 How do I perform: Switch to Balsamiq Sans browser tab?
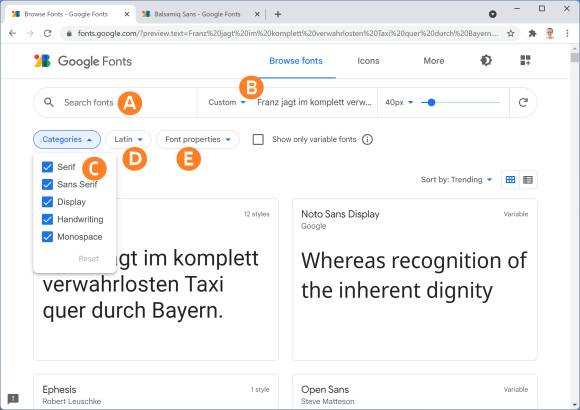coord(201,14)
